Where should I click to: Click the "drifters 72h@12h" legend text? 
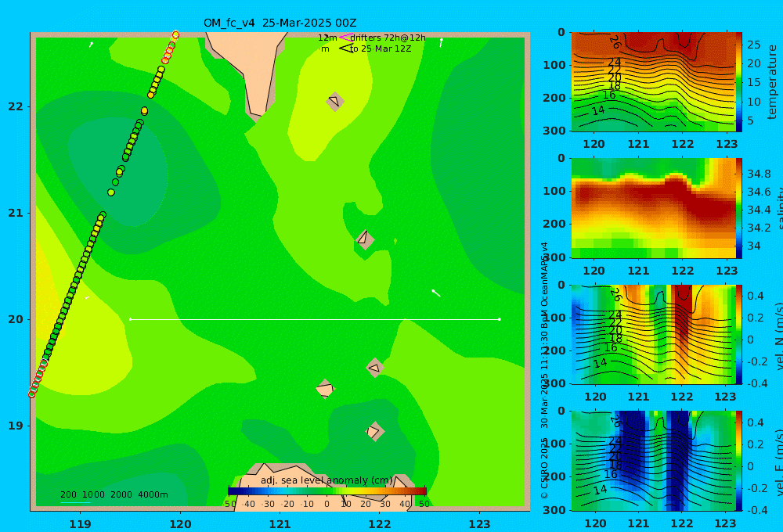click(x=388, y=38)
